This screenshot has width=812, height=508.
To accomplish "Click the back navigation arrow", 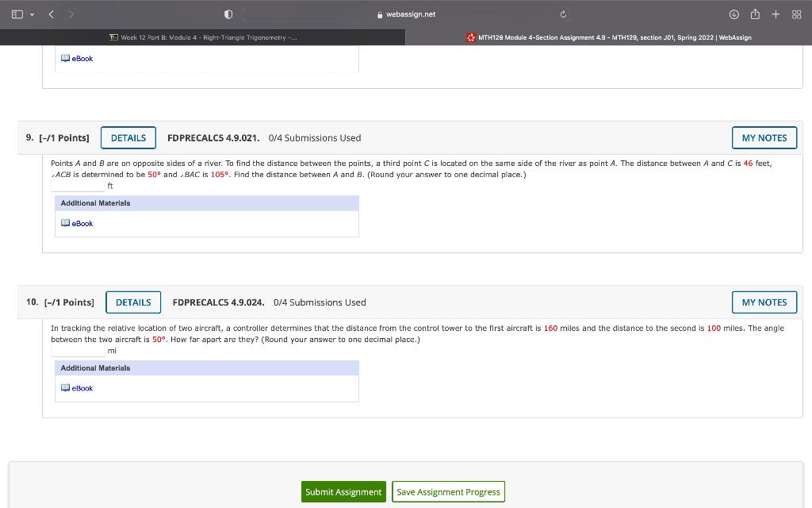I will pyautogui.click(x=50, y=13).
